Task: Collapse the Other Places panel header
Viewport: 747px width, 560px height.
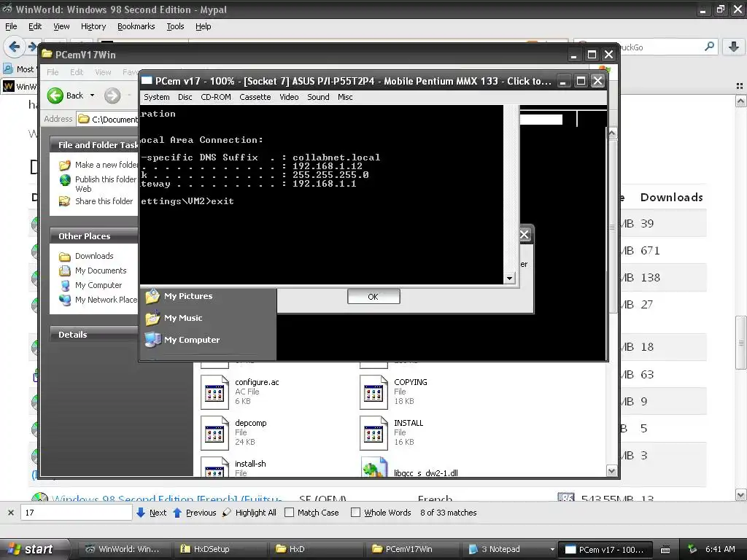Action: (93, 236)
